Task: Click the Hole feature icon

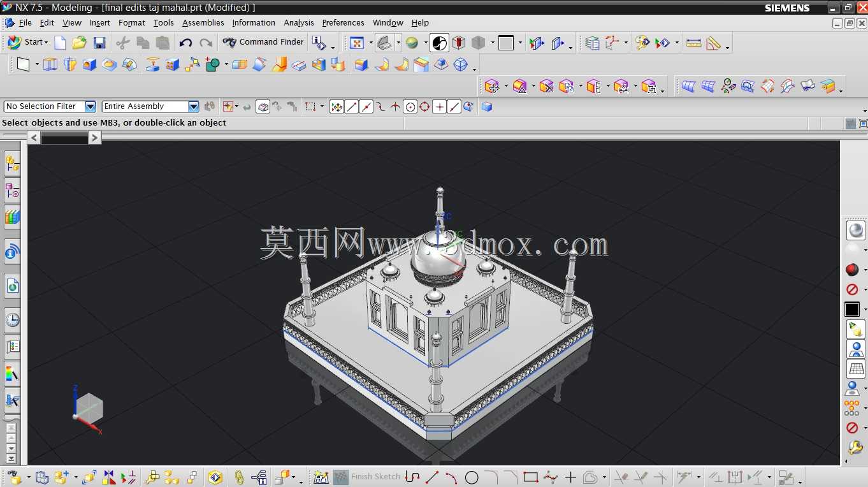Action: point(89,64)
